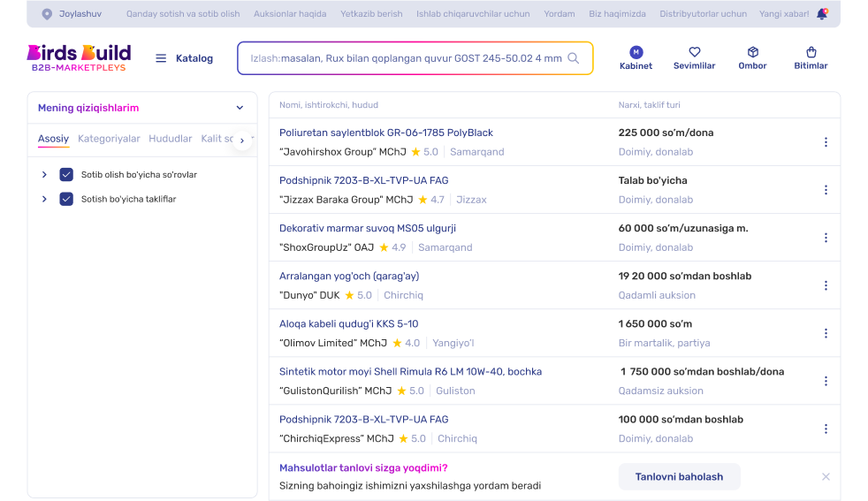Open Kabinet profile avatar icon
The height and width of the screenshot is (501, 868).
(636, 52)
